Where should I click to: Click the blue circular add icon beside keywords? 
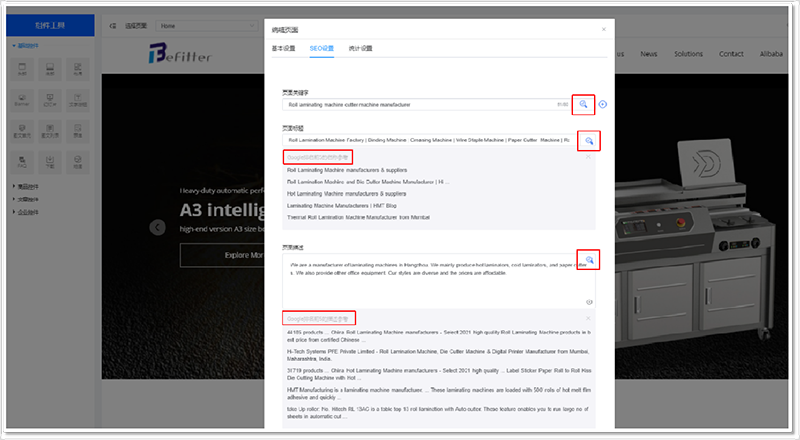(603, 105)
